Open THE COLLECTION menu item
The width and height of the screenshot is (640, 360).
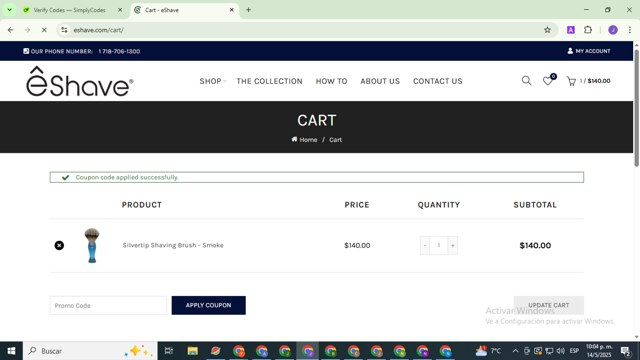point(269,81)
